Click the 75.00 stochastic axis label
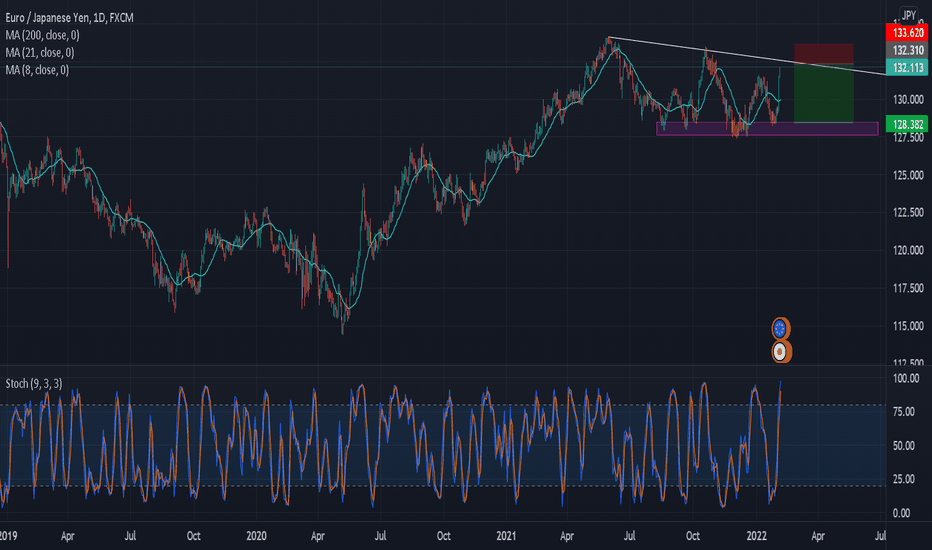This screenshot has height=550, width=932. coord(906,411)
